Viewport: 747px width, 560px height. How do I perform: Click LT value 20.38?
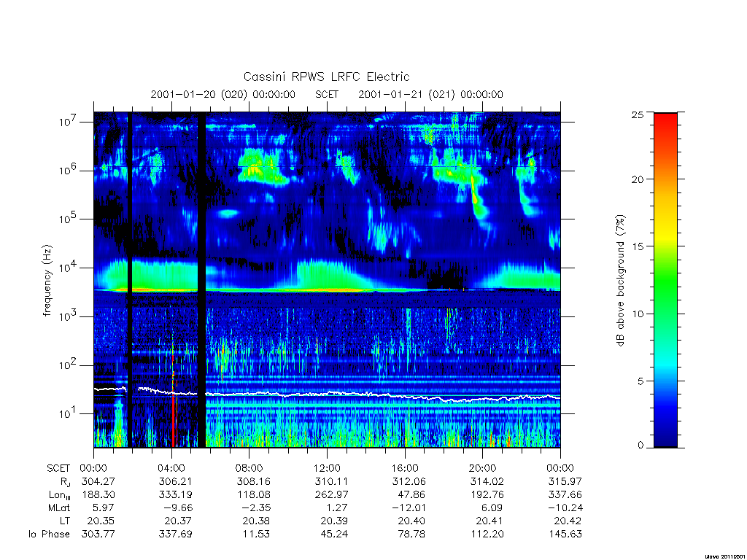pyautogui.click(x=256, y=521)
